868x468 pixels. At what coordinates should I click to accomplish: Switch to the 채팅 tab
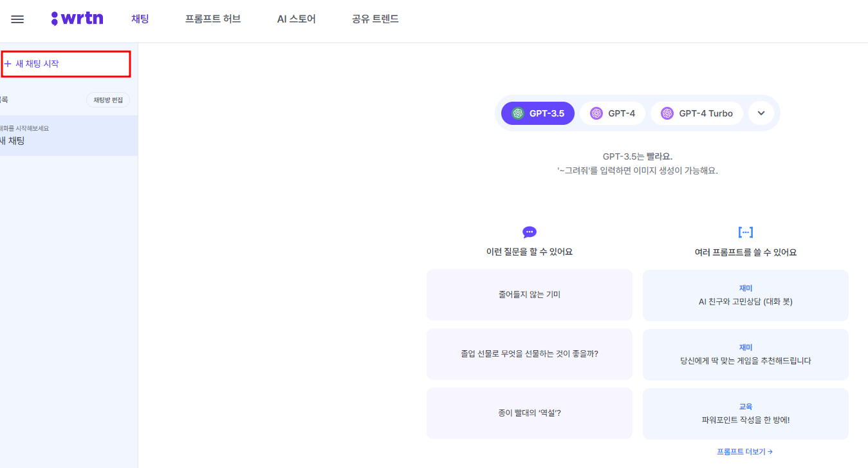[140, 19]
